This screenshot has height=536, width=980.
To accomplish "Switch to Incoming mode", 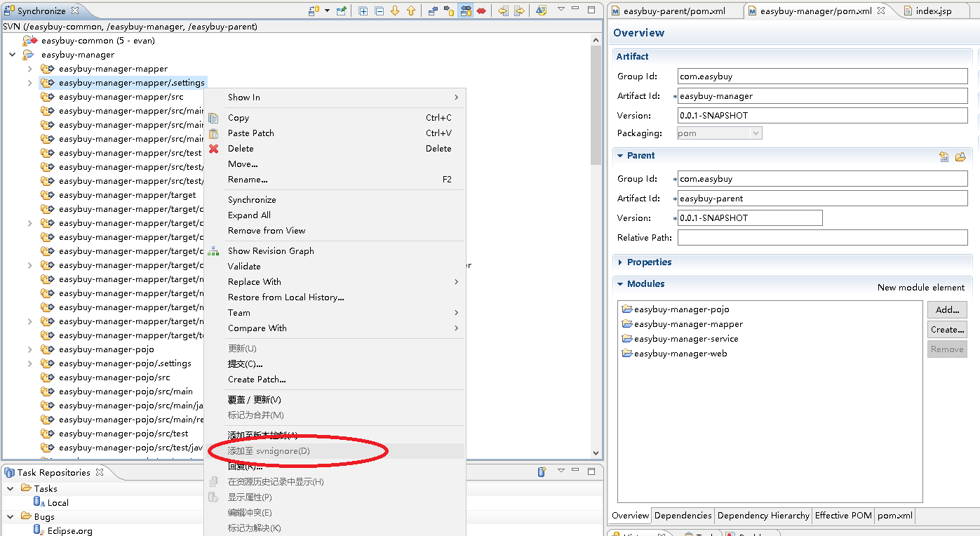I will pos(433,11).
